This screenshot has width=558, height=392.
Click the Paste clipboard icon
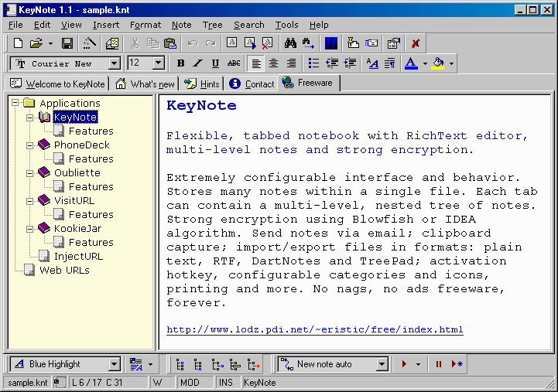169,43
